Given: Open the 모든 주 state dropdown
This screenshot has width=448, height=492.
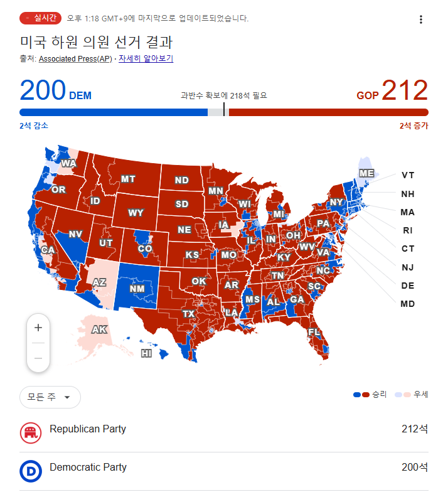Looking at the screenshot, I should click(50, 397).
